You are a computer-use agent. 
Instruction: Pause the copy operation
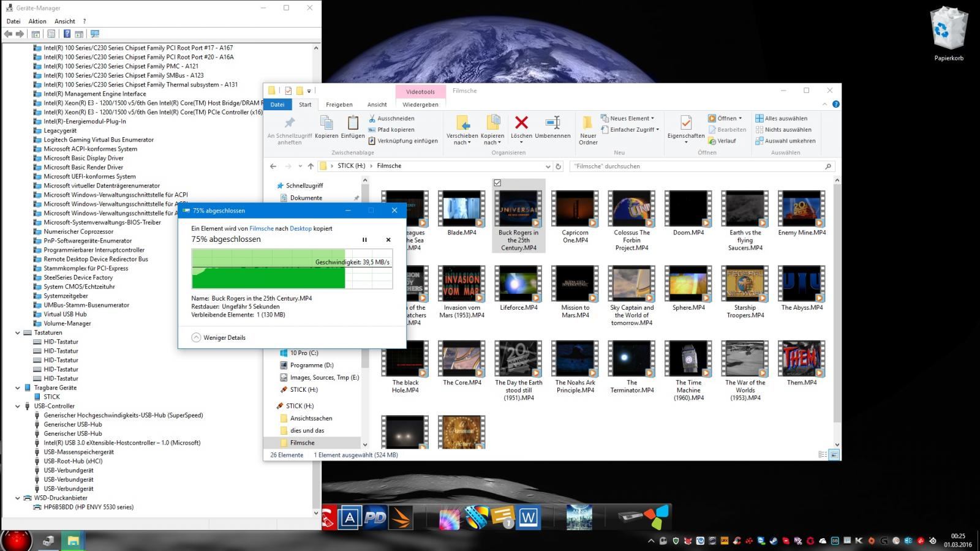(x=364, y=240)
